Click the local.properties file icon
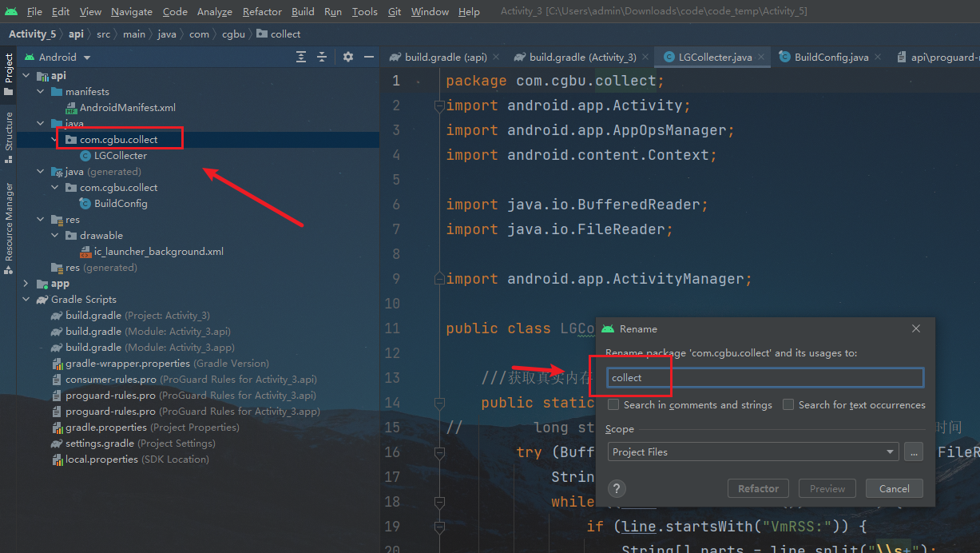This screenshot has height=553, width=980. click(x=57, y=460)
